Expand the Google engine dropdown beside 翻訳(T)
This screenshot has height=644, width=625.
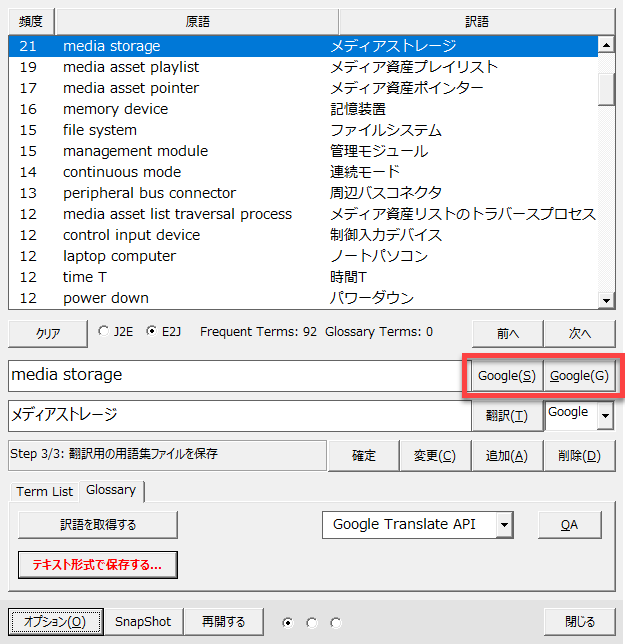pyautogui.click(x=603, y=415)
